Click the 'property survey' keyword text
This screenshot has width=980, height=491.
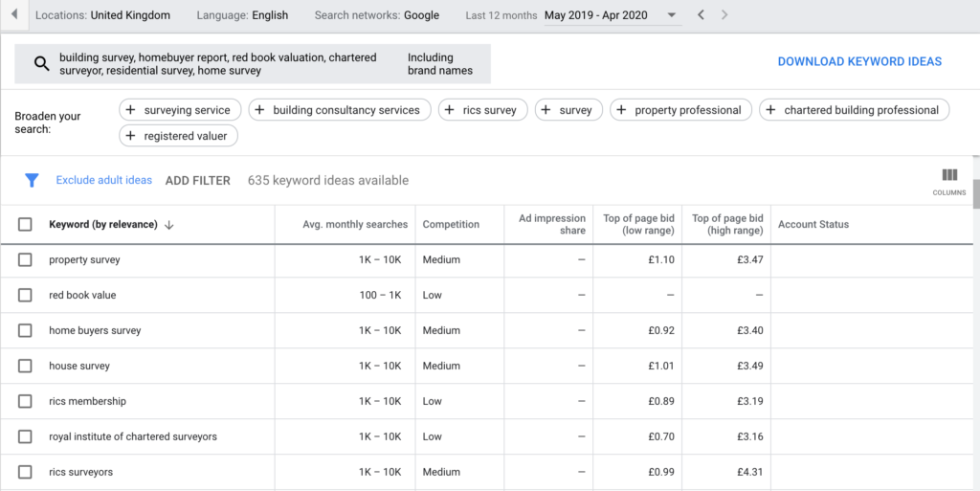click(84, 260)
